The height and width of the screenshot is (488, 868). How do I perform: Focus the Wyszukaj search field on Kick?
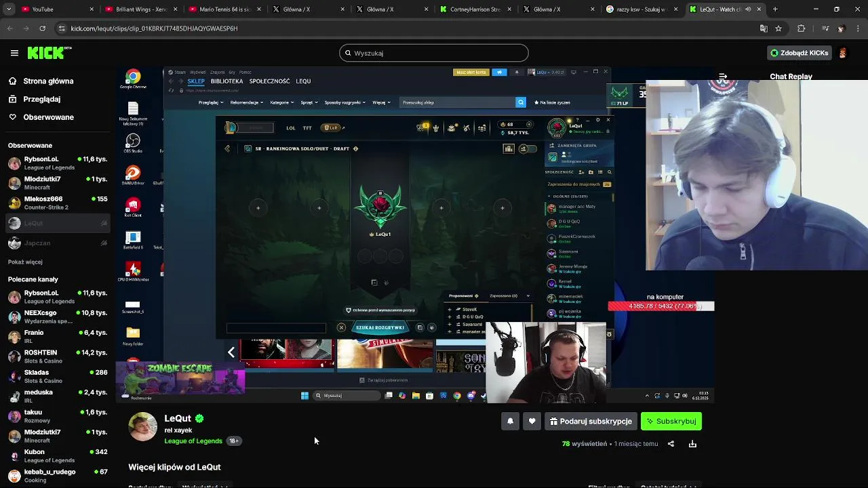point(433,53)
